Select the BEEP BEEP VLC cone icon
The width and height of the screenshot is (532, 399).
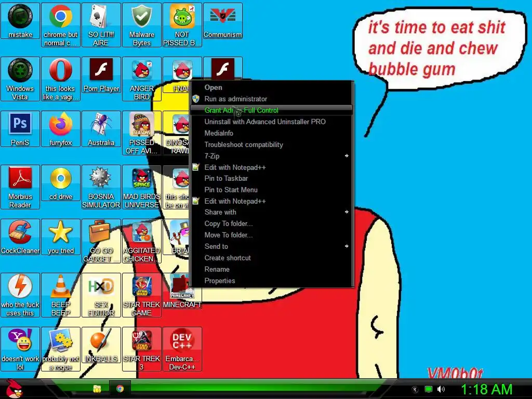tap(60, 295)
